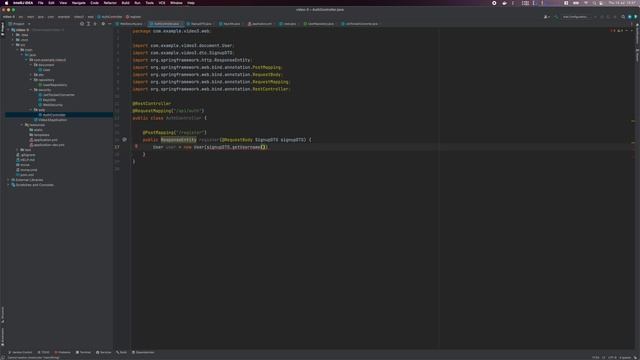Click Expand All icon in Project panel
Viewport: 640px width, 360px height.
(x=88, y=24)
